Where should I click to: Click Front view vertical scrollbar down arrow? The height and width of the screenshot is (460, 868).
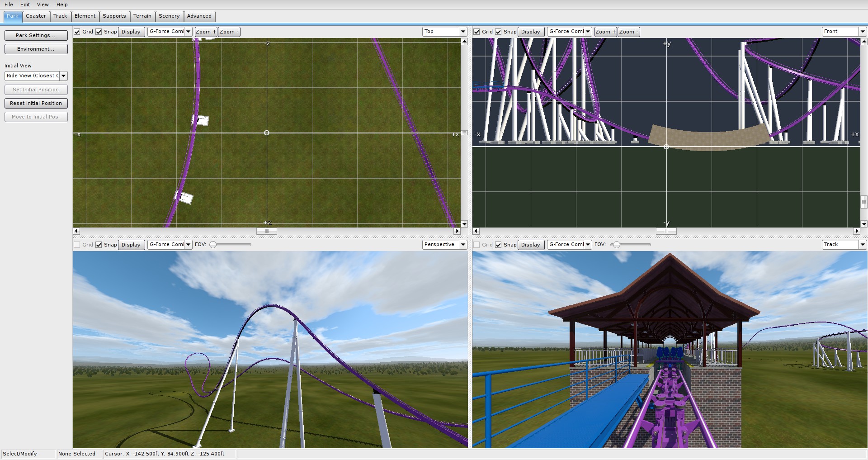tap(864, 224)
